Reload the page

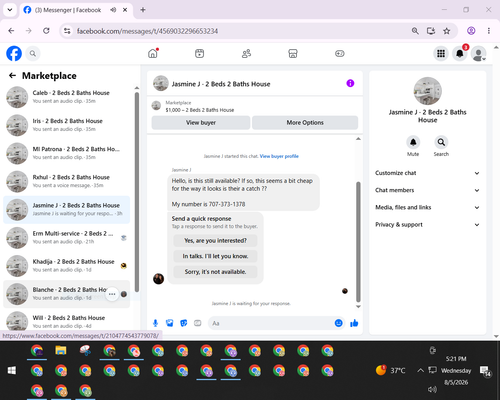[x=46, y=31]
